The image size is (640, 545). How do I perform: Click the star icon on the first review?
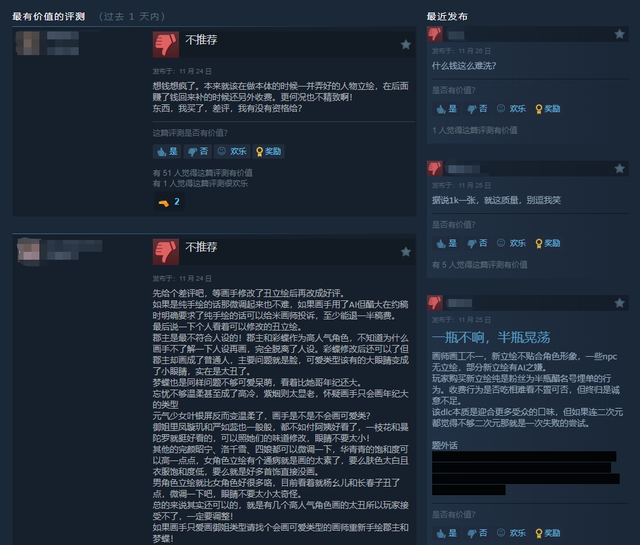405,44
